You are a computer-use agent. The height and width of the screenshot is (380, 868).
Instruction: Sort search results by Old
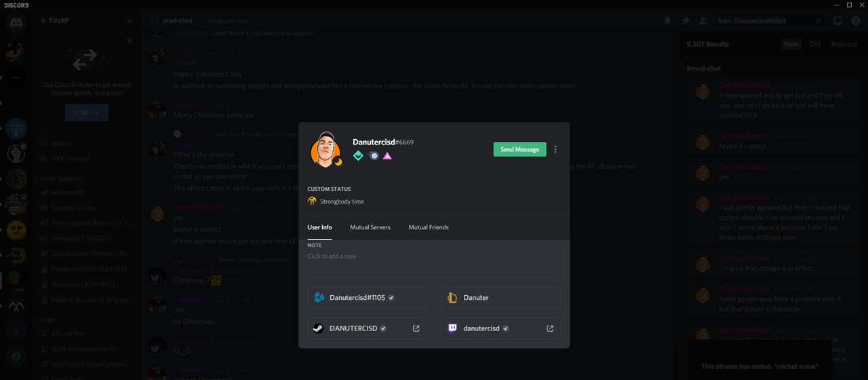[814, 44]
